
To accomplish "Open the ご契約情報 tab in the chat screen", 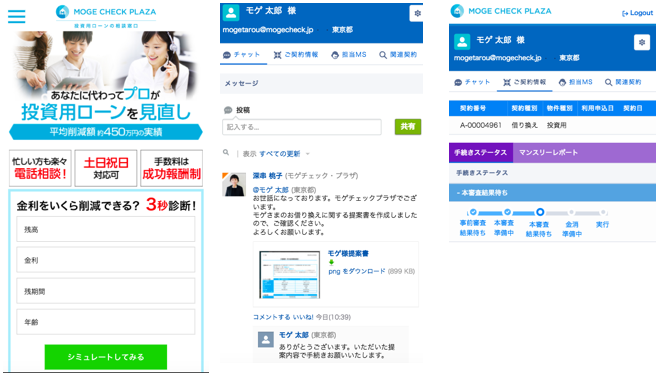I will (x=296, y=55).
